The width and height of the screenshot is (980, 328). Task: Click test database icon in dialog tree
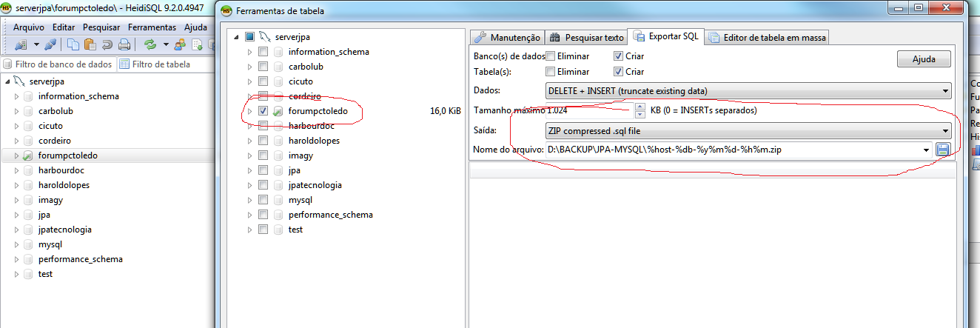click(278, 230)
